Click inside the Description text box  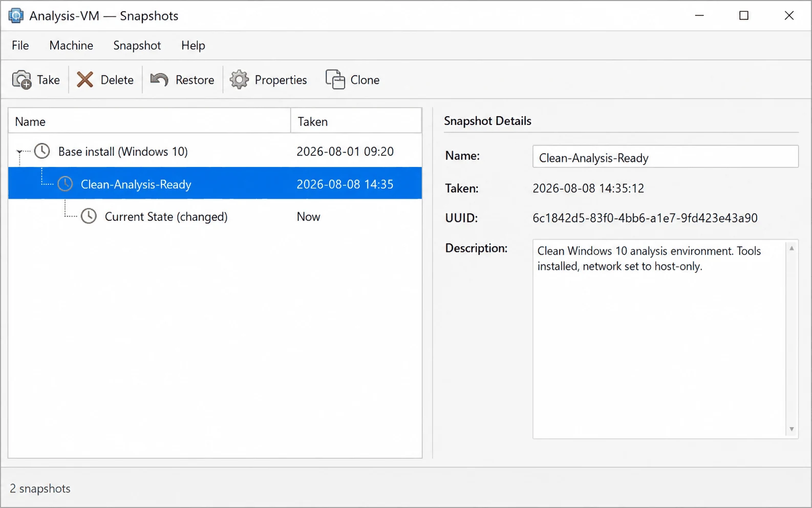point(659,339)
